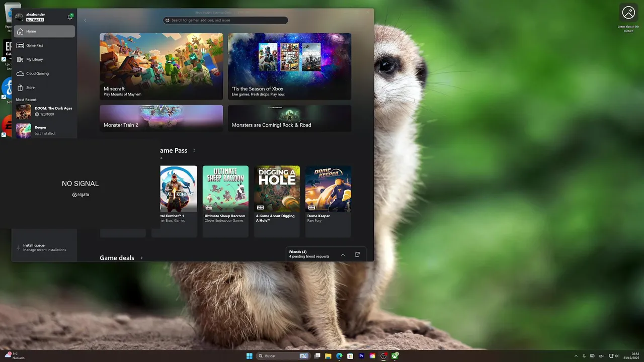
Task: Expand the Game Pass section chevron
Action: tap(194, 151)
